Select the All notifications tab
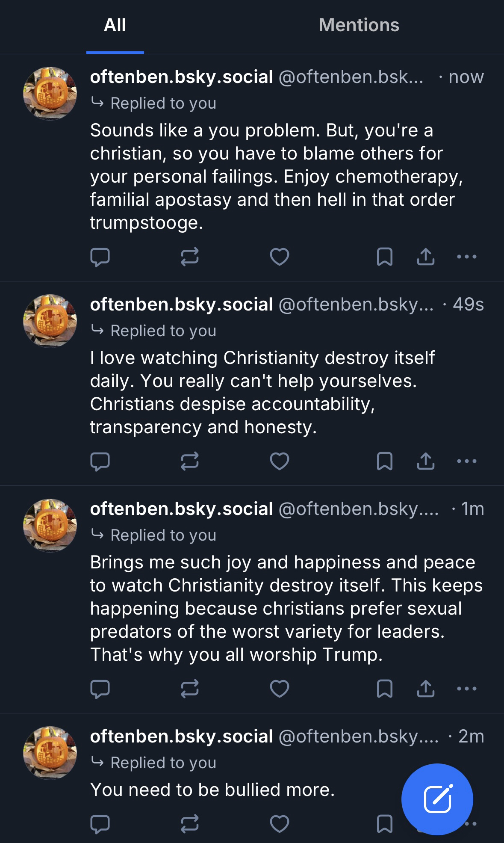Screen dimensions: 504x843 coord(115,25)
